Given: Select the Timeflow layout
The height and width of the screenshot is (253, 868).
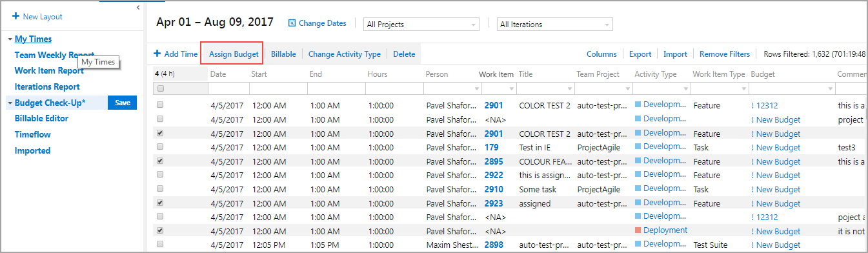Looking at the screenshot, I should pos(32,134).
